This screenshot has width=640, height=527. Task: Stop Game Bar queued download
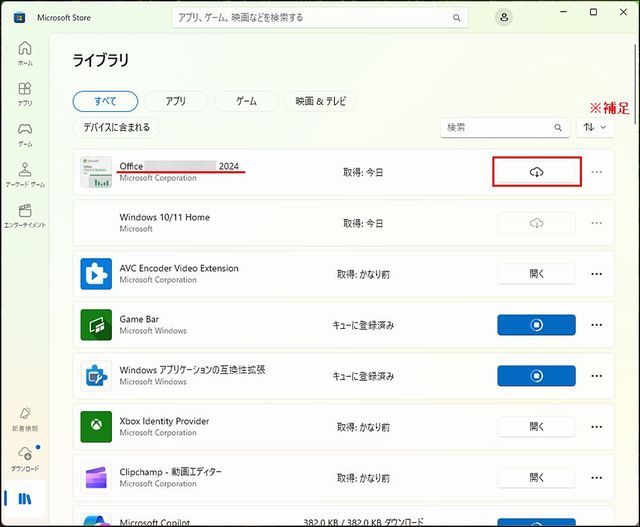tap(536, 325)
